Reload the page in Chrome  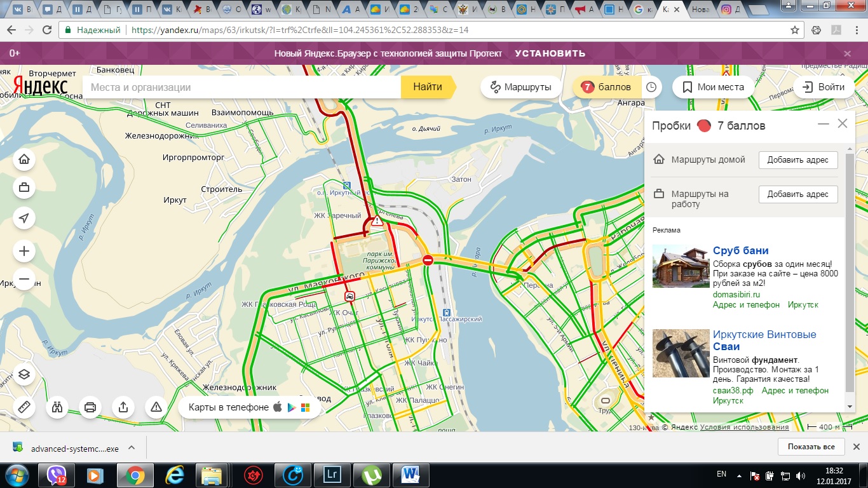47,30
